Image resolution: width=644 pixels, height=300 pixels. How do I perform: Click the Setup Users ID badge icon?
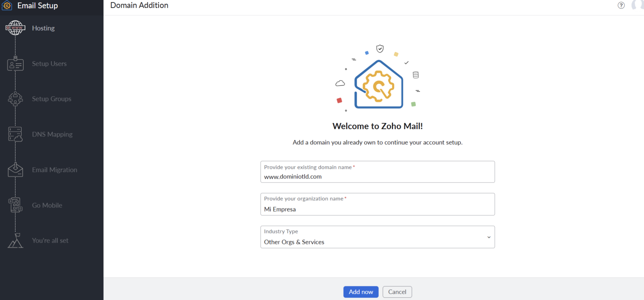click(15, 64)
